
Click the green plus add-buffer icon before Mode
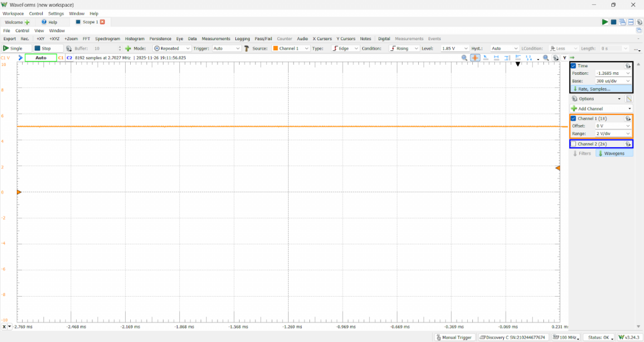[128, 48]
